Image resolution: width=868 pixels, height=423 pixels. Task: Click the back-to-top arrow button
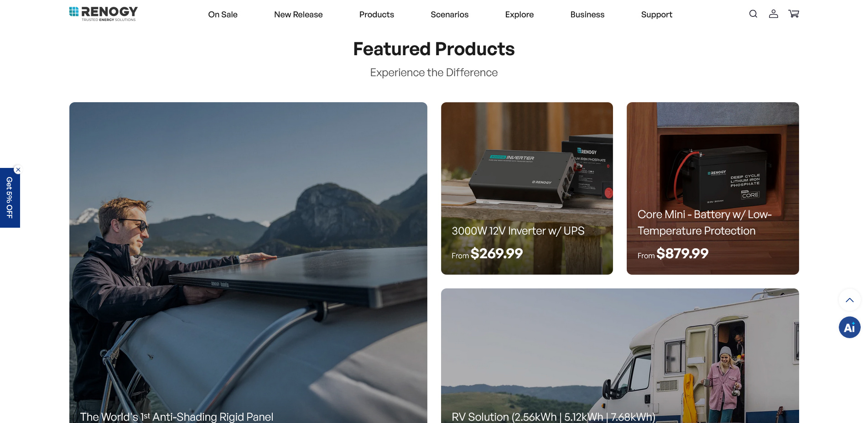coord(849,300)
